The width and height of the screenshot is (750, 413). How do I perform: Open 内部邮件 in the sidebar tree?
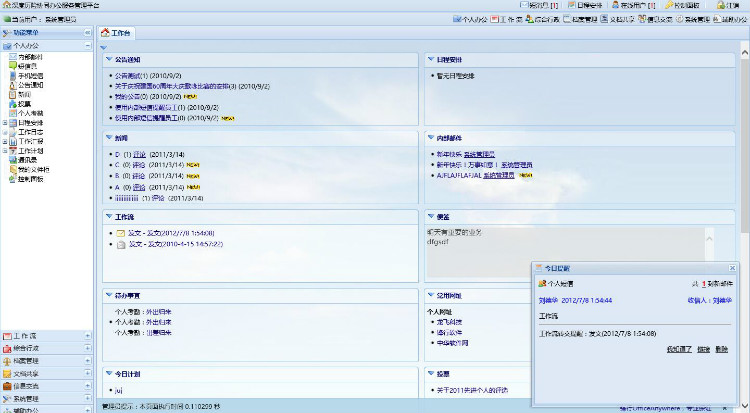coord(31,57)
